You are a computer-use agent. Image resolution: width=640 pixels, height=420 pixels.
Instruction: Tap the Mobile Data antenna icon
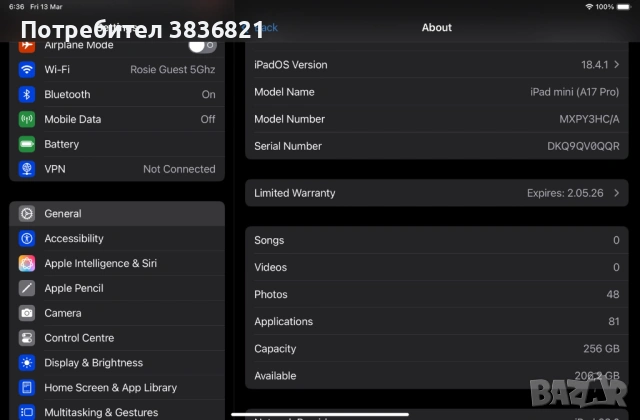point(27,119)
